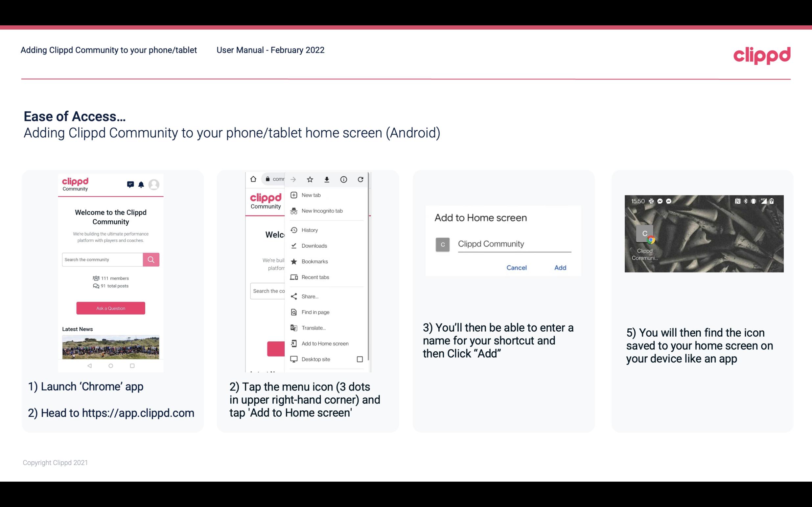Select 'Add to Home screen' menu option
This screenshot has height=507, width=812.
coord(324,343)
